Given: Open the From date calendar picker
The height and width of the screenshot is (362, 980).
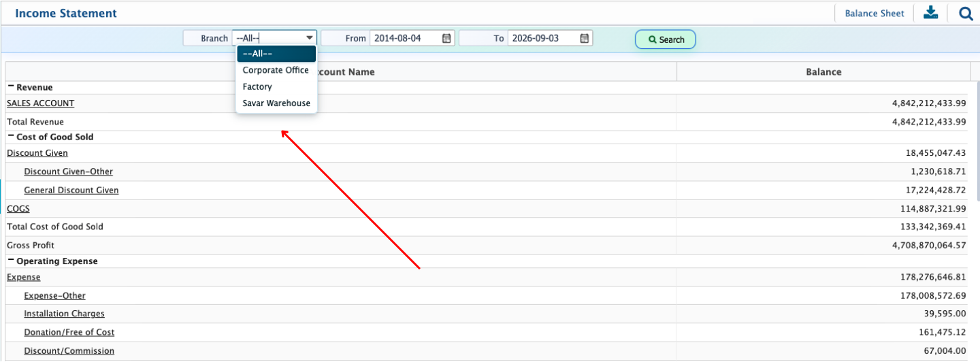Looking at the screenshot, I should pos(446,38).
